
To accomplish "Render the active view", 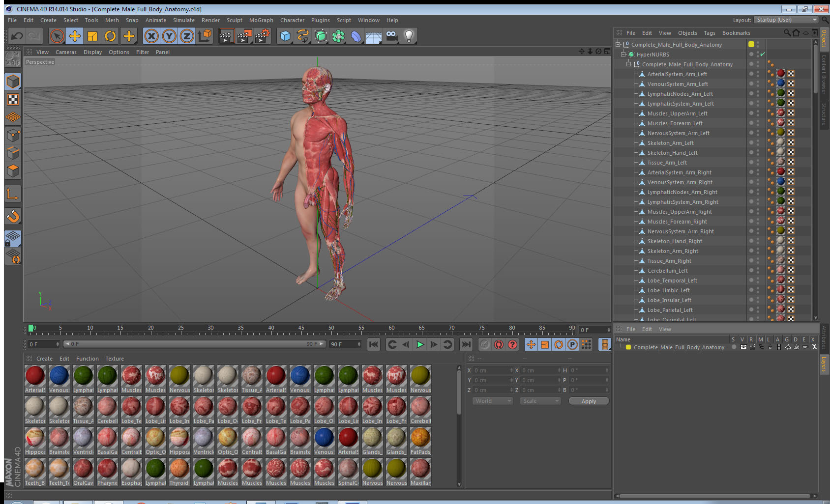I will point(226,36).
